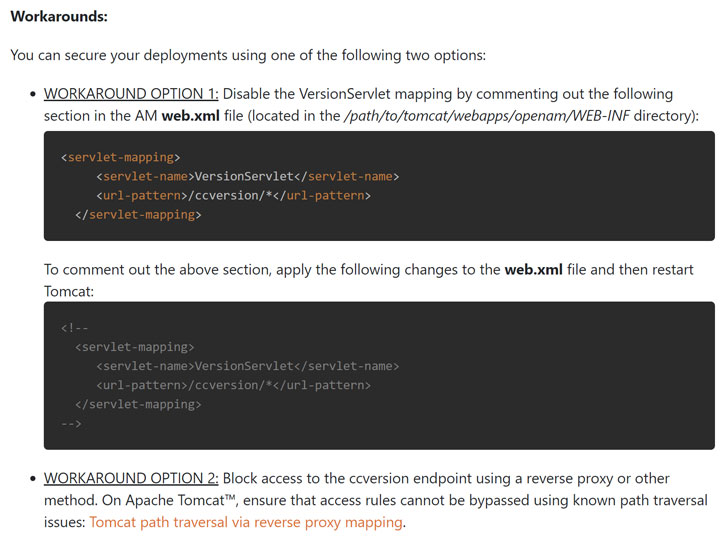Click bold web.xml in restart Tomcat sentence
This screenshot has width=727, height=536.
(x=534, y=269)
